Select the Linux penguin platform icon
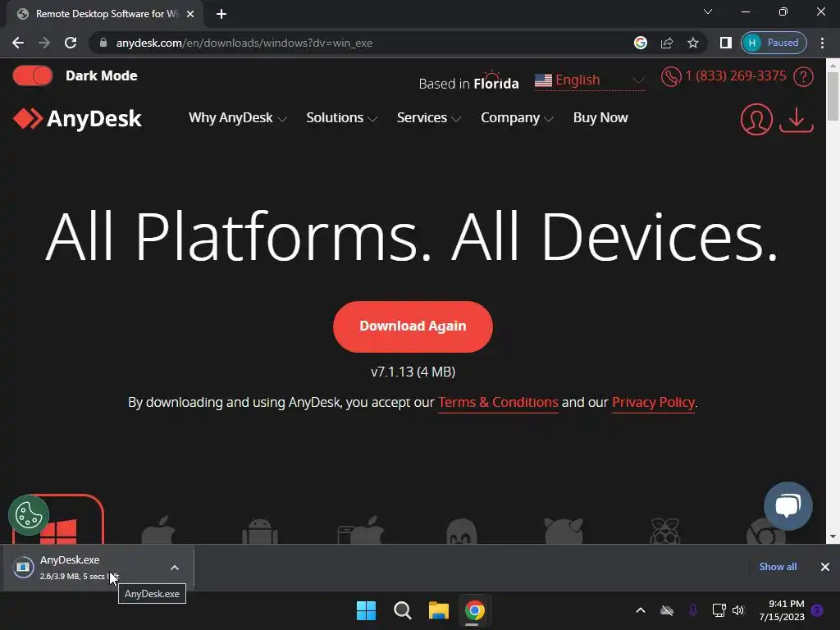The height and width of the screenshot is (630, 840). (x=461, y=531)
